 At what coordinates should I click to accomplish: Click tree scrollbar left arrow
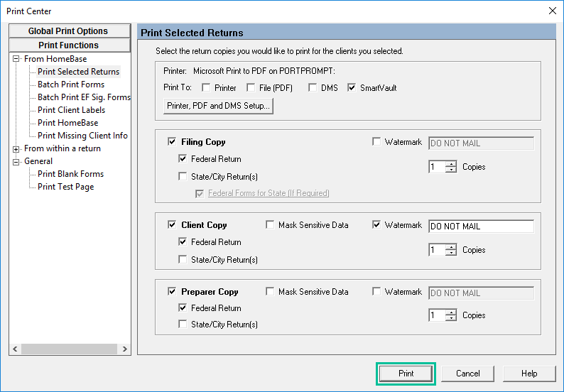(x=15, y=349)
